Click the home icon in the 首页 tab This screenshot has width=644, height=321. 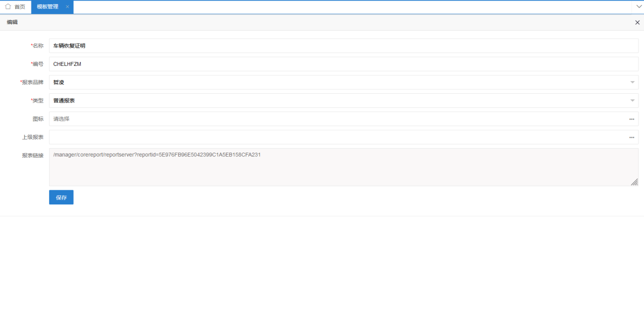click(8, 7)
